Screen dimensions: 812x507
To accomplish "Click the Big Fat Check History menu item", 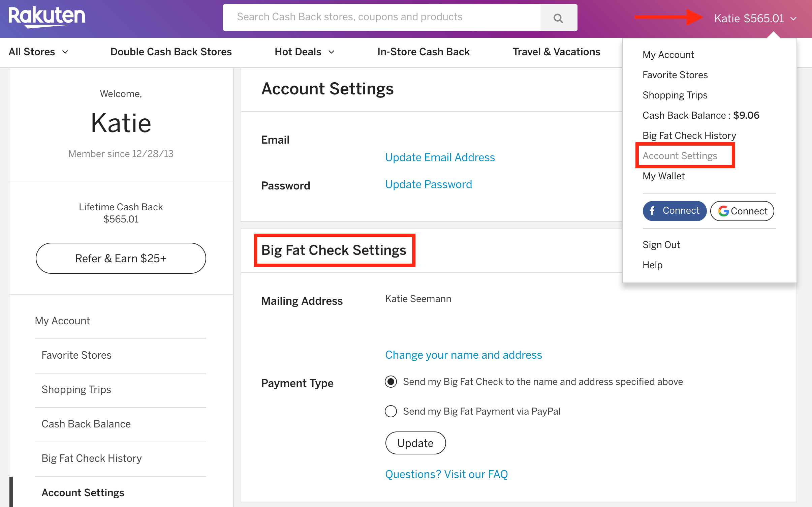I will (689, 135).
